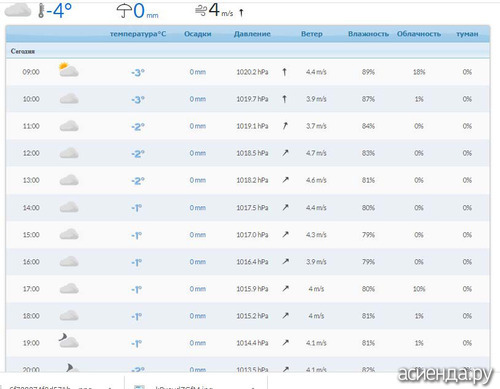Click the 1020.2 hPa pressure value

point(252,72)
